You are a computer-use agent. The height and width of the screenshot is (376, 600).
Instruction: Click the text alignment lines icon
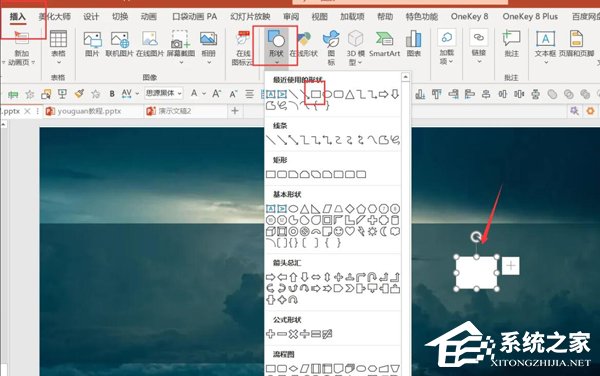[249, 94]
